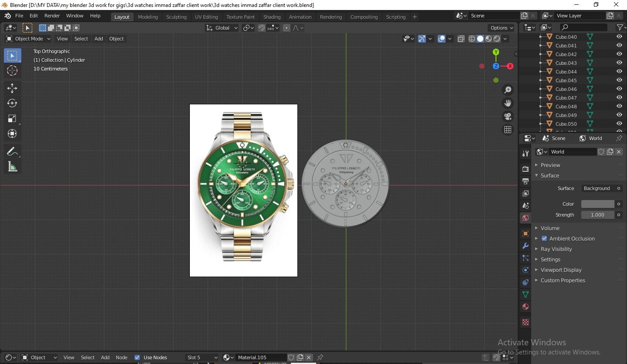The image size is (627, 364).
Task: Toggle the Use Nodes checkbox
Action: (137, 357)
